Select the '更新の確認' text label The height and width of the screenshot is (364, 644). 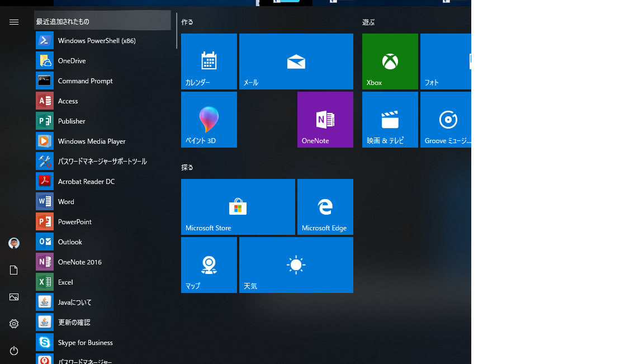click(x=74, y=323)
